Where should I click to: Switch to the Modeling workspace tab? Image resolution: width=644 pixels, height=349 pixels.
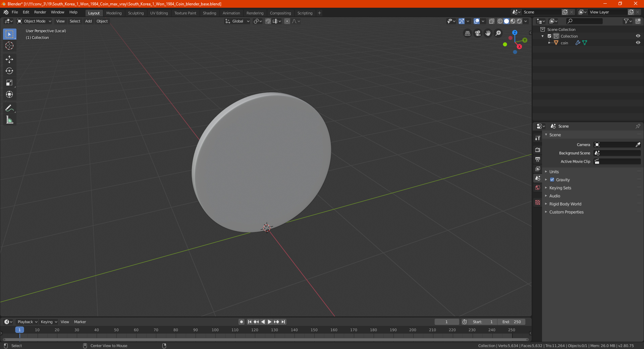(114, 13)
